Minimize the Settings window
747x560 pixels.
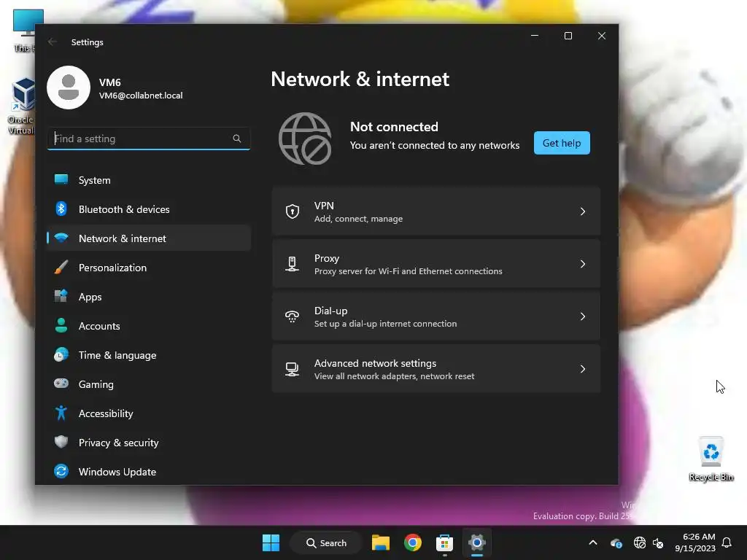click(x=535, y=36)
